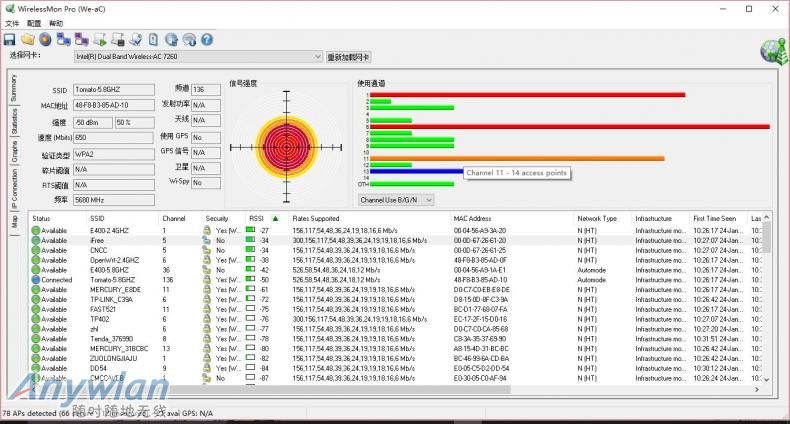This screenshot has height=424, width=790.
Task: Click MAC address 00-0D-67-26-61-25
Action: [x=480, y=250]
